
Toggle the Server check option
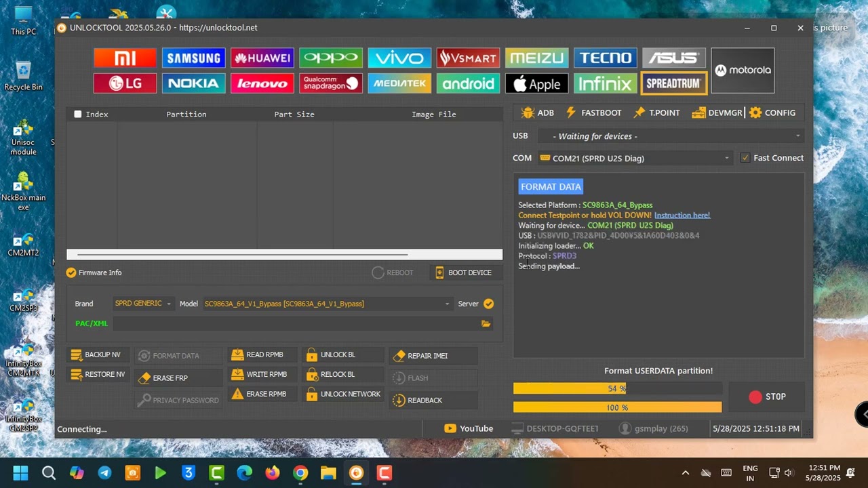point(488,304)
